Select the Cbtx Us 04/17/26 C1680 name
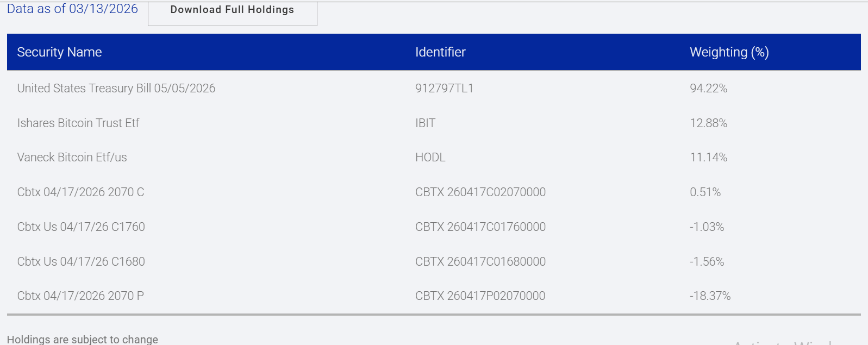 pos(81,262)
